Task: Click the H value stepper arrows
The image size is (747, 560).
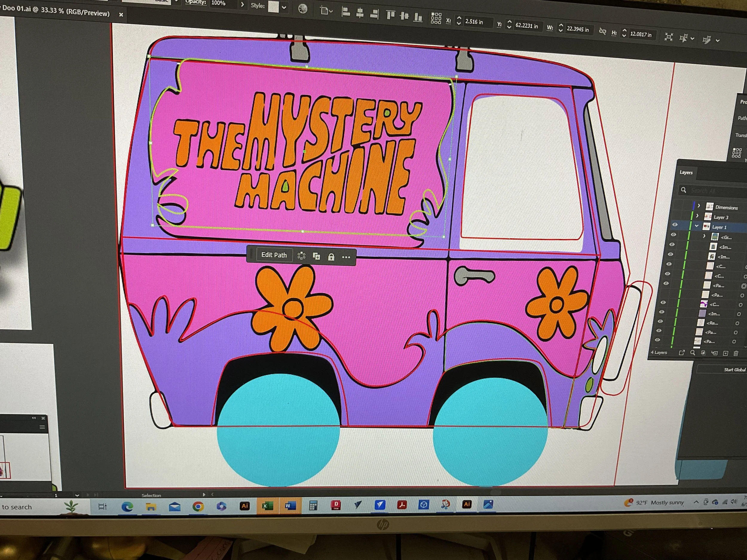Action: coord(624,33)
